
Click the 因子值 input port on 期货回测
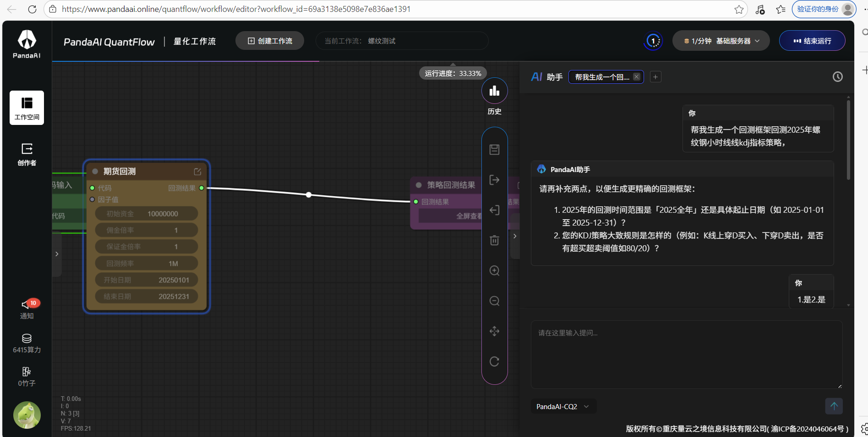93,200
